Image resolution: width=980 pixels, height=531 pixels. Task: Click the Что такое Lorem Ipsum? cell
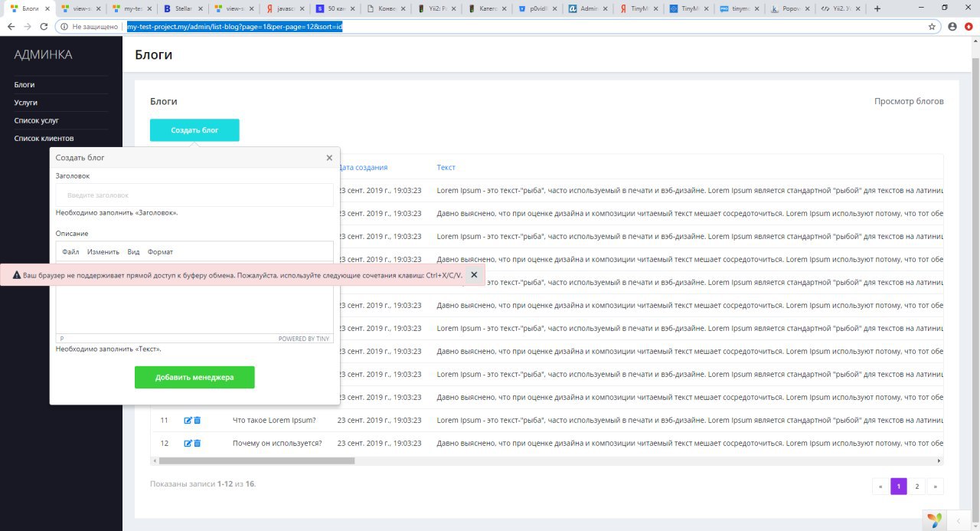(x=274, y=421)
